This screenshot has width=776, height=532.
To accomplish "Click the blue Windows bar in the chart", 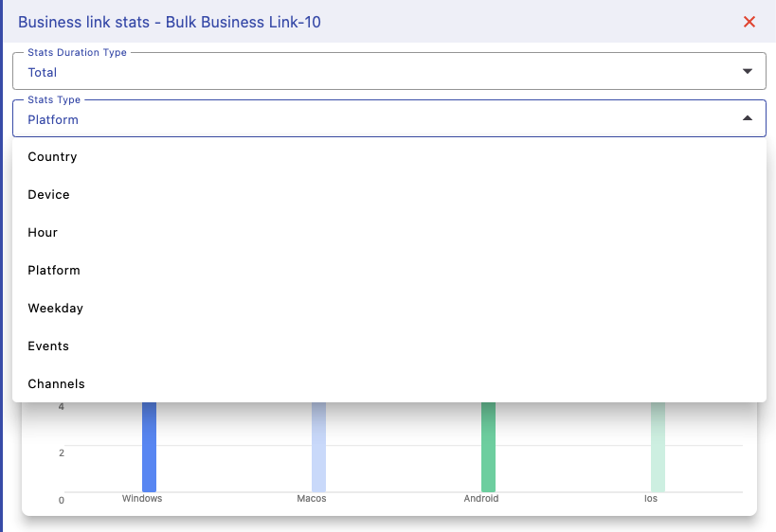I will click(149, 446).
